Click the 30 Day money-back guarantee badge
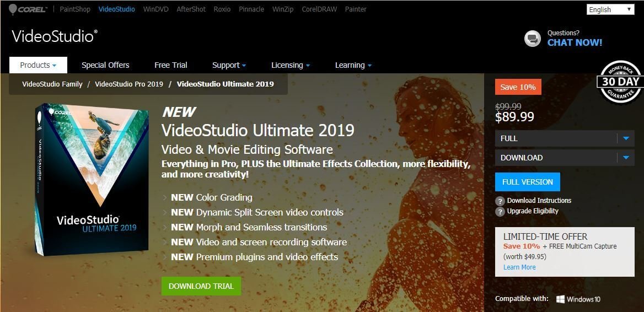The image size is (644, 312). pos(620,82)
